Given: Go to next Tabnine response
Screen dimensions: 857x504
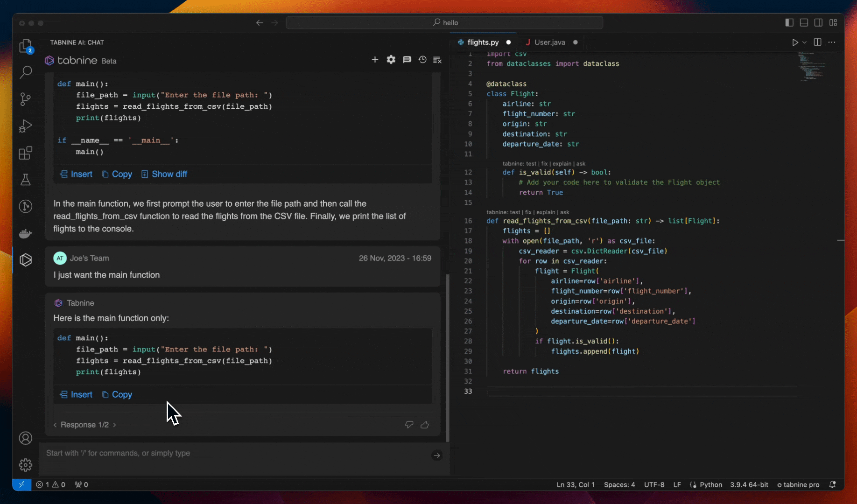Looking at the screenshot, I should click(x=114, y=425).
